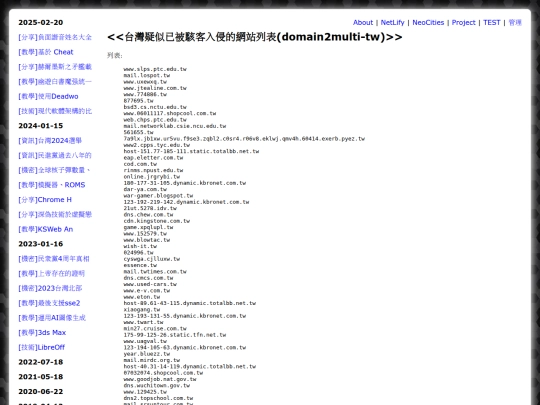This screenshot has height=405, width=540.
Task: Click the www.blowtac.tw entry
Action: pyautogui.click(x=147, y=240)
